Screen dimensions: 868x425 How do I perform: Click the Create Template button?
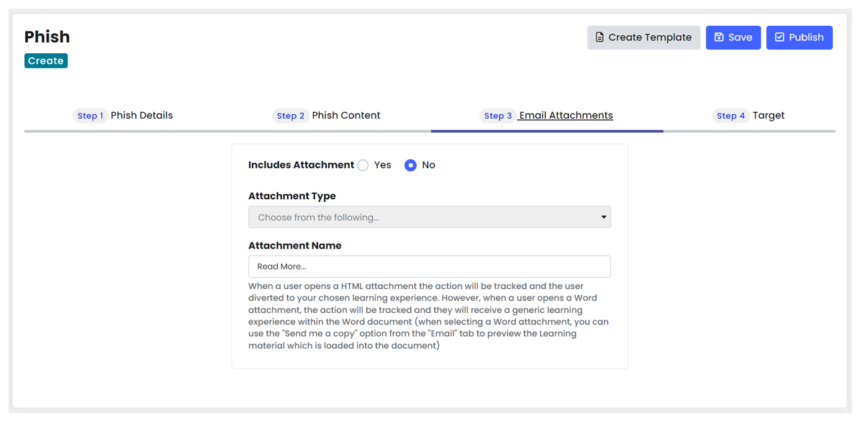tap(643, 37)
